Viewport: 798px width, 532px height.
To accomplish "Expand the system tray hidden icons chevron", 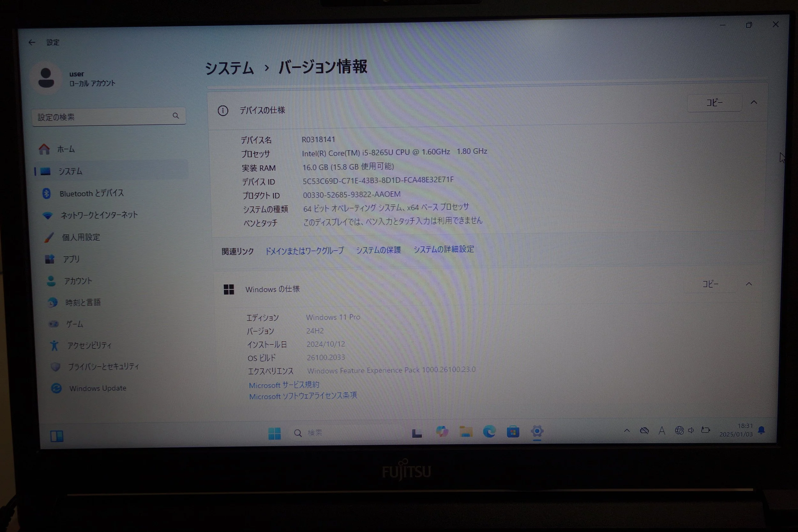I will point(627,431).
